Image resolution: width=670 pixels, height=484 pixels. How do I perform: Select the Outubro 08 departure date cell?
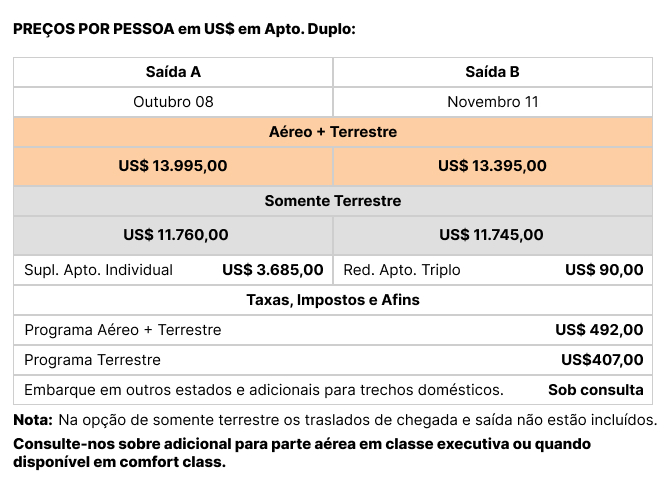pyautogui.click(x=173, y=102)
